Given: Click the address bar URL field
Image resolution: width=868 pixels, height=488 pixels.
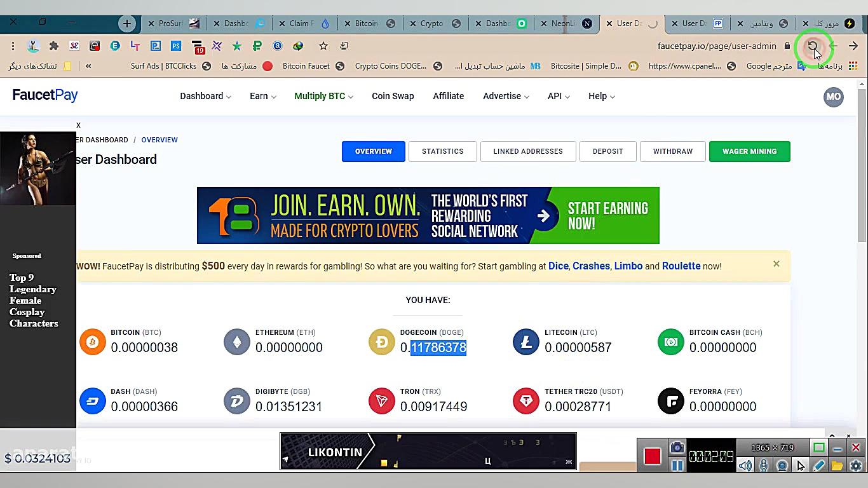Looking at the screenshot, I should click(x=717, y=46).
